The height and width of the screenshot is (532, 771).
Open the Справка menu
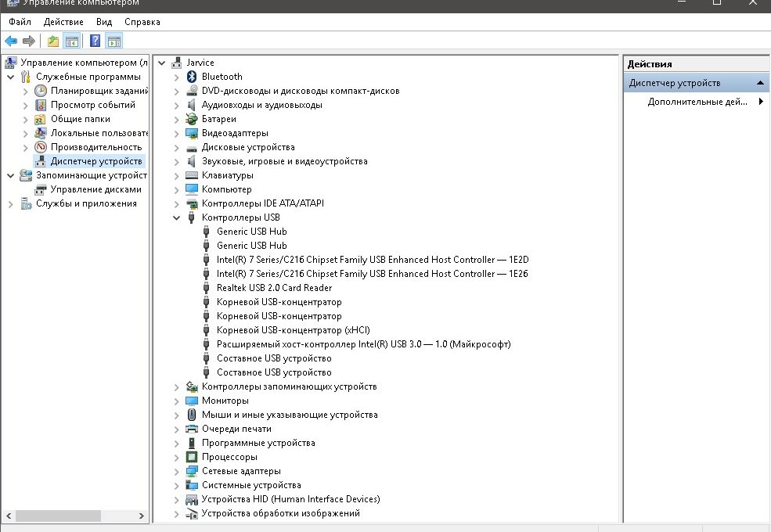(x=142, y=22)
